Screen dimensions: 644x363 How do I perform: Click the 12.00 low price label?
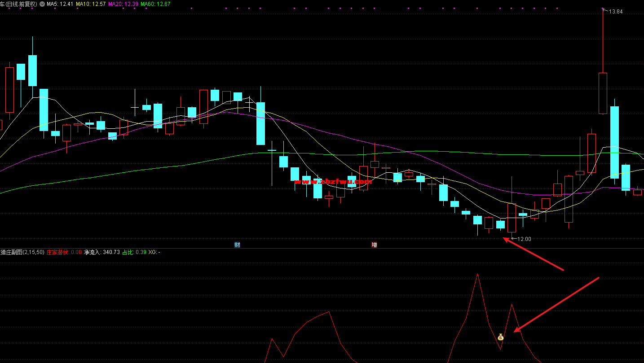(x=524, y=239)
